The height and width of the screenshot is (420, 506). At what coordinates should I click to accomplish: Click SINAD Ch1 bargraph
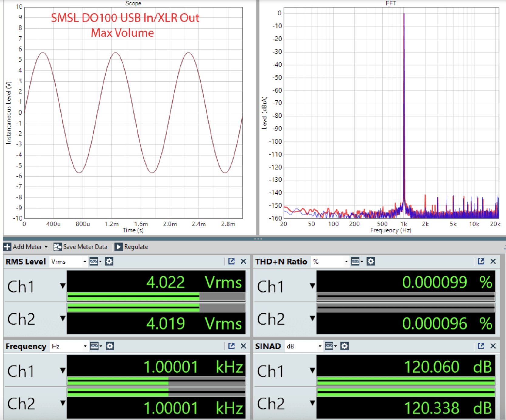click(x=406, y=381)
